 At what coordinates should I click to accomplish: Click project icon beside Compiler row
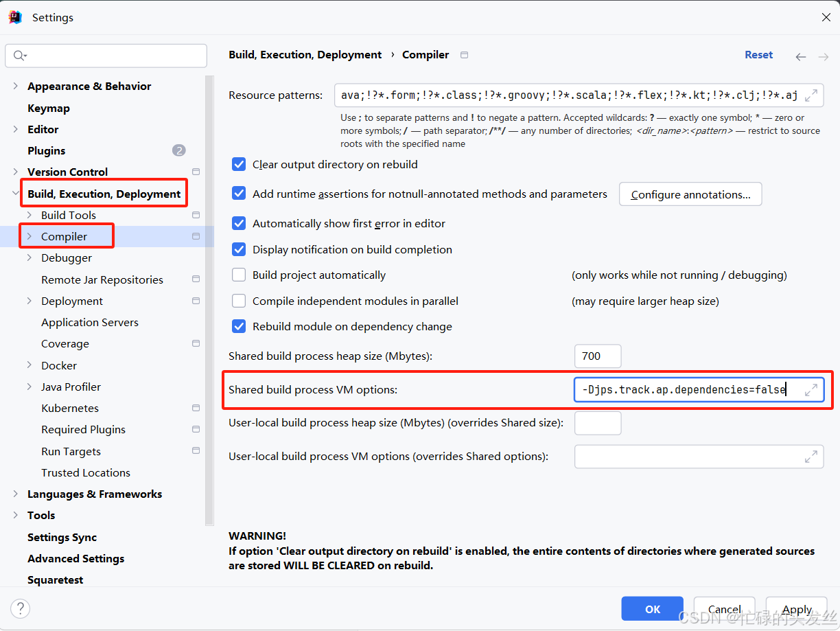click(196, 236)
